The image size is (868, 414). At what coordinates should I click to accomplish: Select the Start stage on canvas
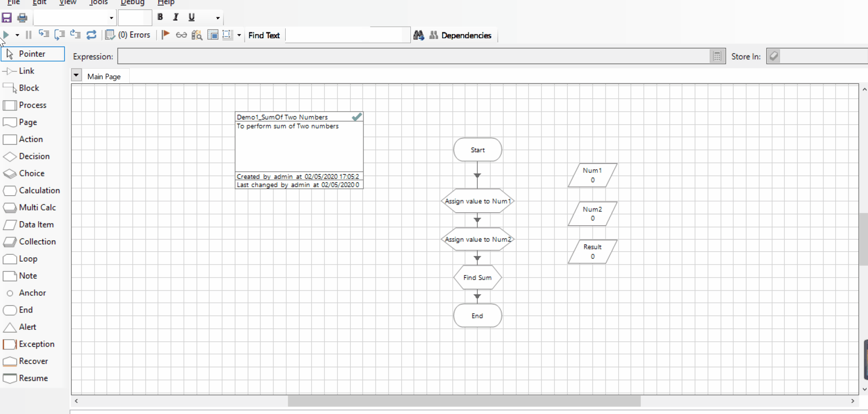click(478, 150)
